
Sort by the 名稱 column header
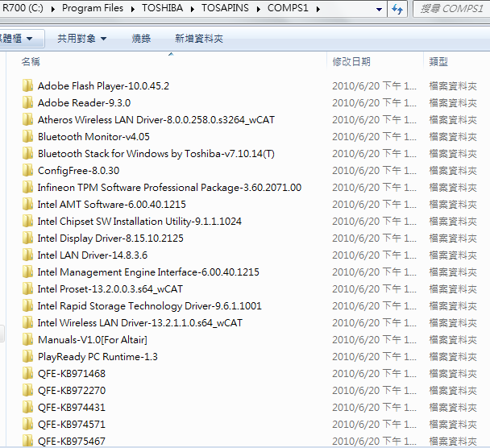click(31, 61)
